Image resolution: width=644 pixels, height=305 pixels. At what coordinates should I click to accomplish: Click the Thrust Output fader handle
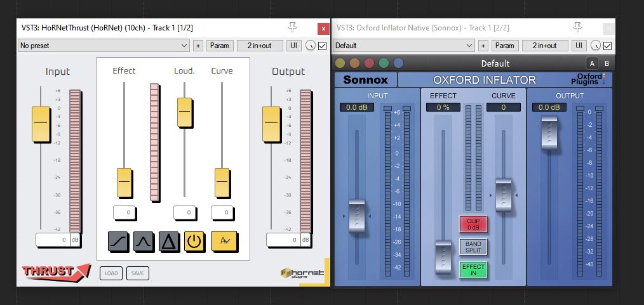pos(271,124)
